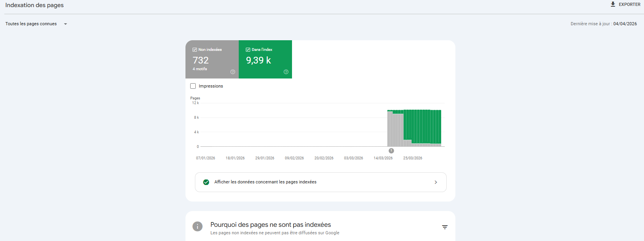This screenshot has width=644, height=241.
Task: Click the '29/01/2026' axis date label
Action: (x=265, y=158)
